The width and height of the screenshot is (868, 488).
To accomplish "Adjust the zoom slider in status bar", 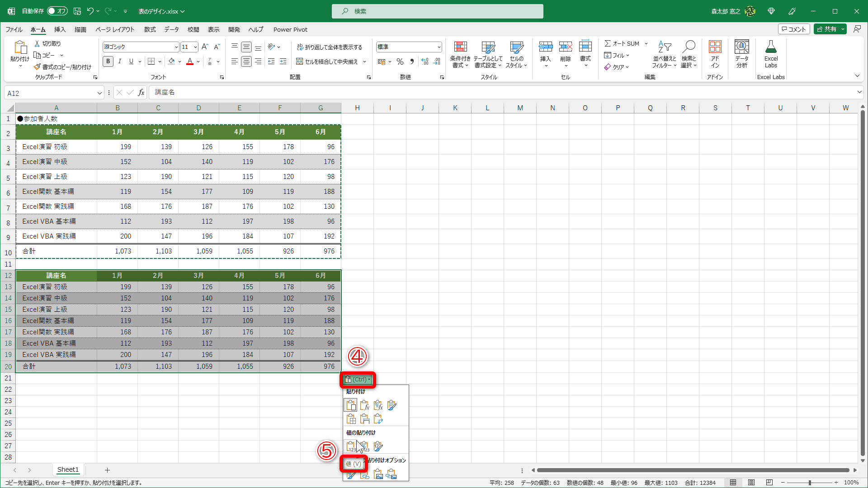I will 809,483.
